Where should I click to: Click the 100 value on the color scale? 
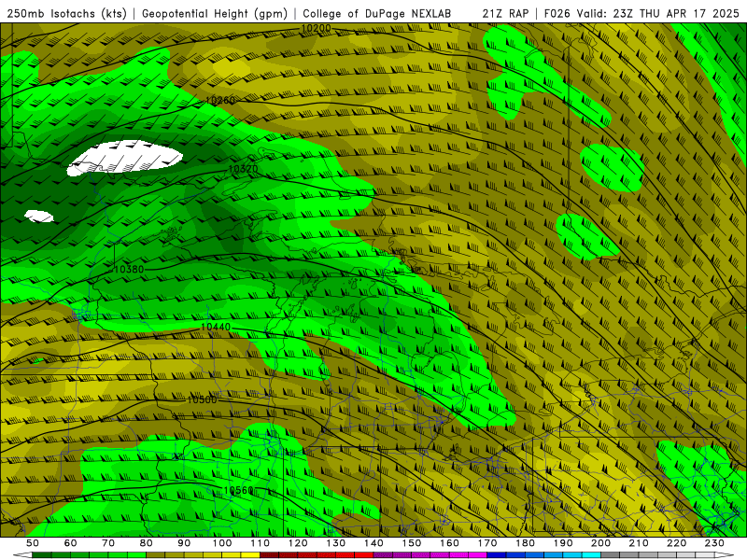[222, 543]
